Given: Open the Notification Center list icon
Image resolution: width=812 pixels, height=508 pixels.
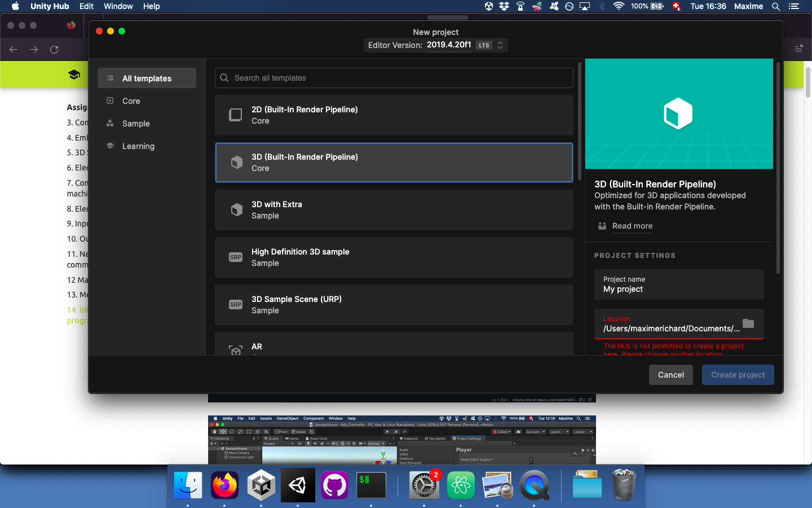Looking at the screenshot, I should pyautogui.click(x=794, y=6).
